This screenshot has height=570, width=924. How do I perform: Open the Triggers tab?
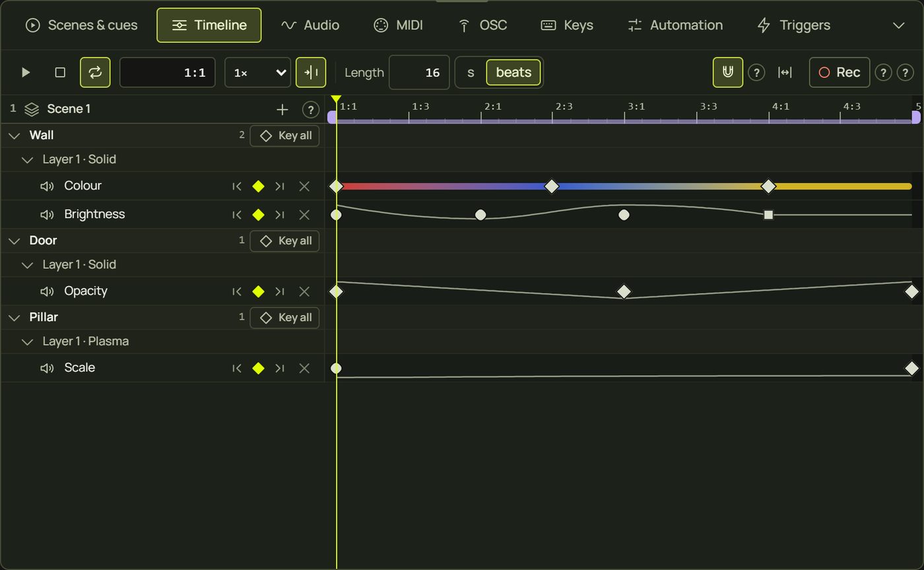pos(793,25)
